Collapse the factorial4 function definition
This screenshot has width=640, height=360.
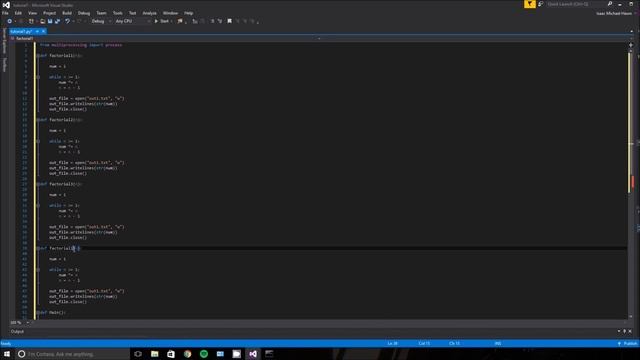(38, 248)
